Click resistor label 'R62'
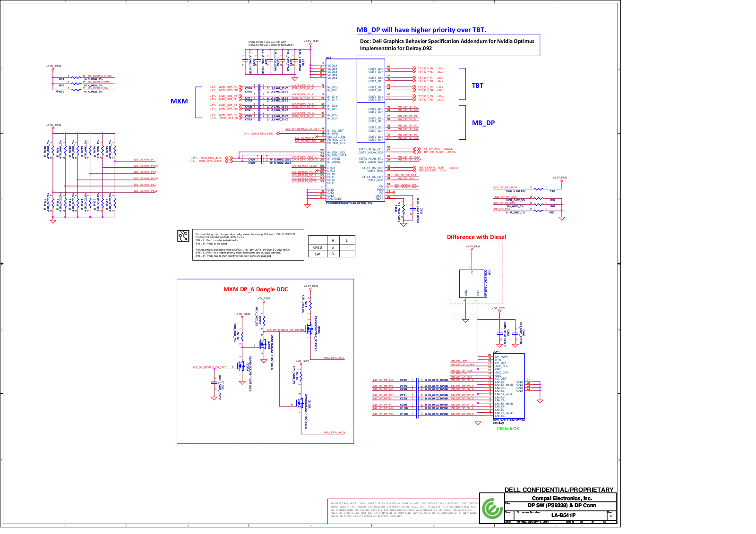Viewport: 756px width, 534px height. click(552, 206)
